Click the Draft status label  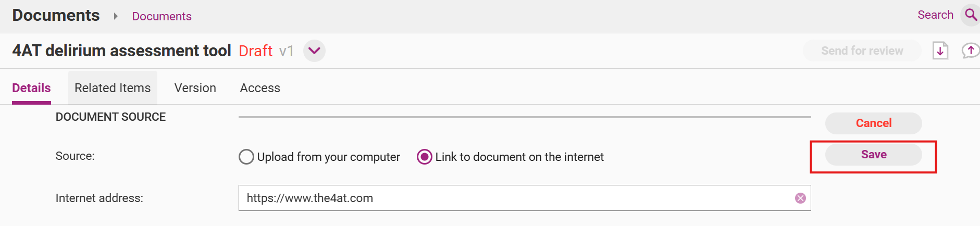[255, 51]
